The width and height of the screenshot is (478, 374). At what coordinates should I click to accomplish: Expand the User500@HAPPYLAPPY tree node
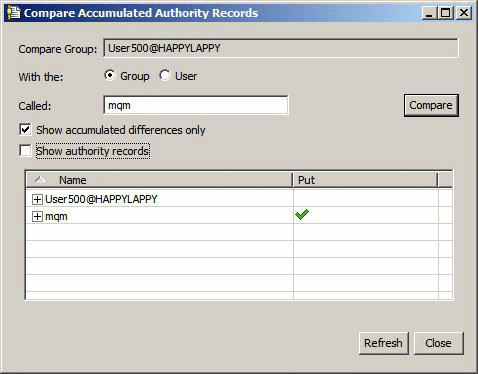37,199
